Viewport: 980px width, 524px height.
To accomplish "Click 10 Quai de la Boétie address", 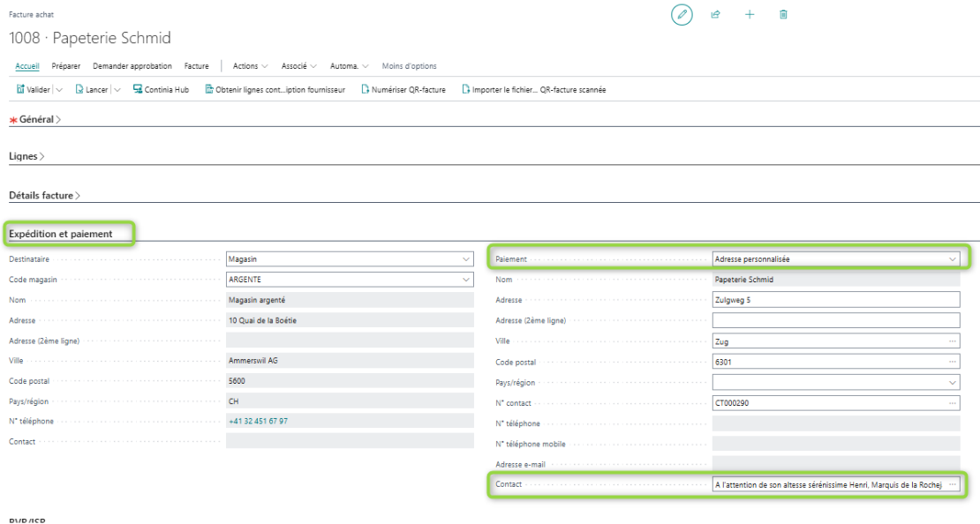I will coord(350,320).
